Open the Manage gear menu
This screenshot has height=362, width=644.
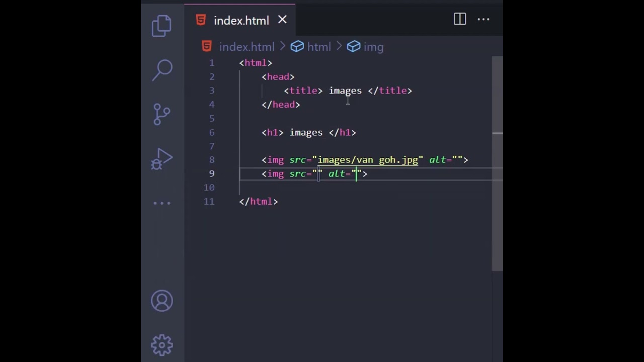[162, 345]
